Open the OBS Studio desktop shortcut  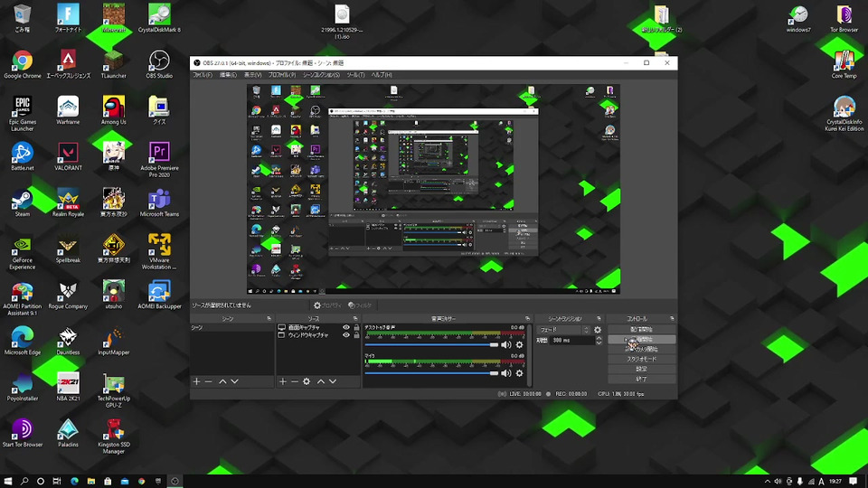click(x=159, y=64)
